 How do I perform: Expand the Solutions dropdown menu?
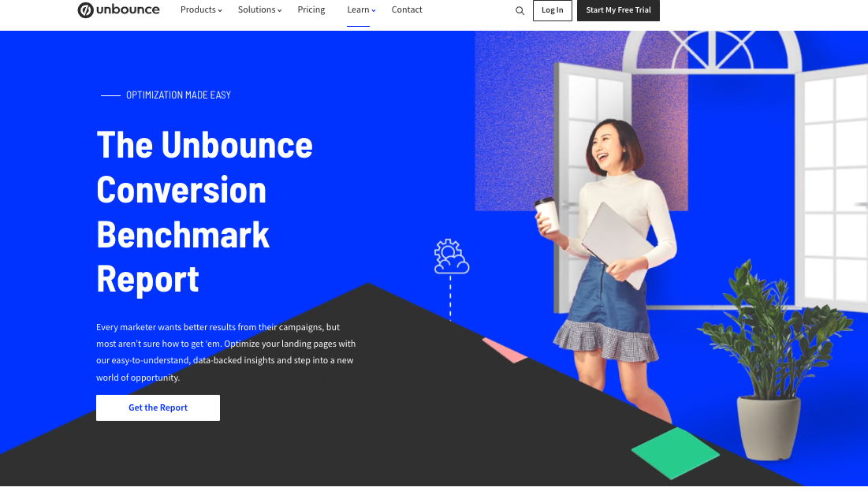tap(259, 10)
